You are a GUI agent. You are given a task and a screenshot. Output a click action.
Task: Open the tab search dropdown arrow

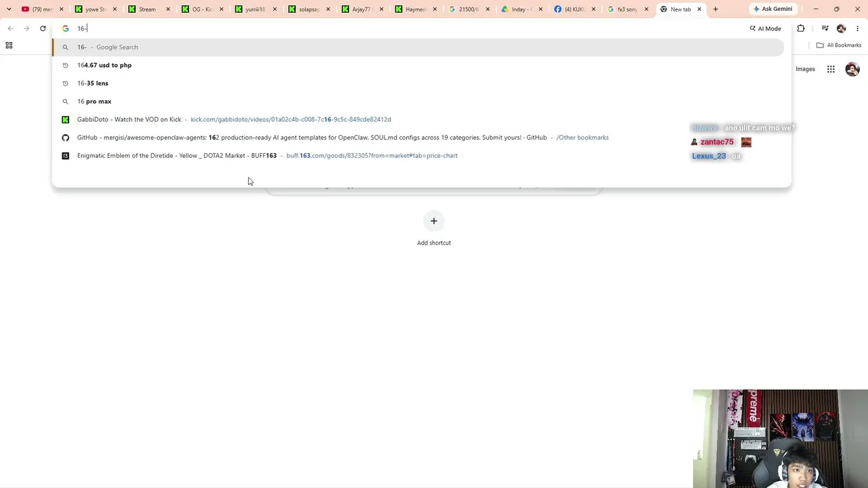coord(9,9)
